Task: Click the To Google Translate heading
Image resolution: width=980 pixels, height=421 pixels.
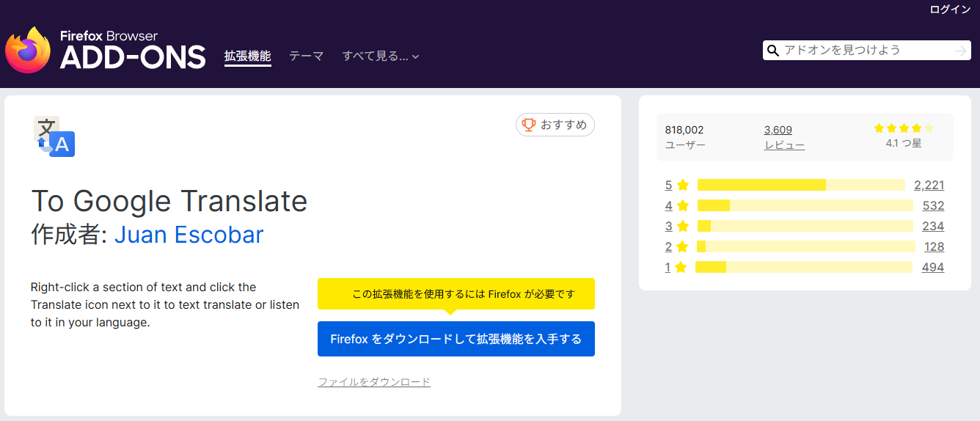Action: [x=169, y=201]
